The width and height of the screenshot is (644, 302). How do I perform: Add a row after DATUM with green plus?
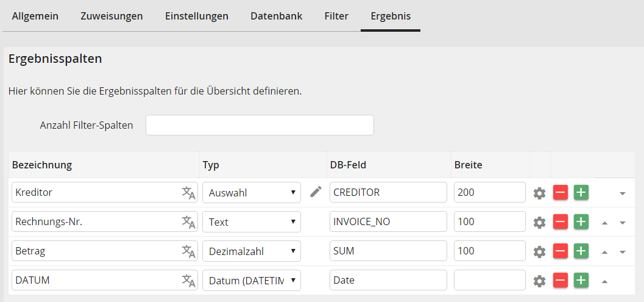point(581,281)
